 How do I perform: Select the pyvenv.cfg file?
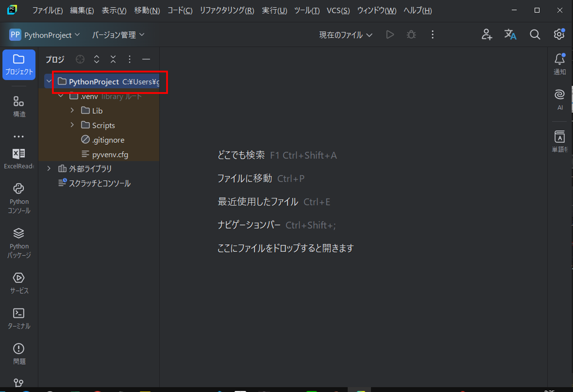coord(110,154)
